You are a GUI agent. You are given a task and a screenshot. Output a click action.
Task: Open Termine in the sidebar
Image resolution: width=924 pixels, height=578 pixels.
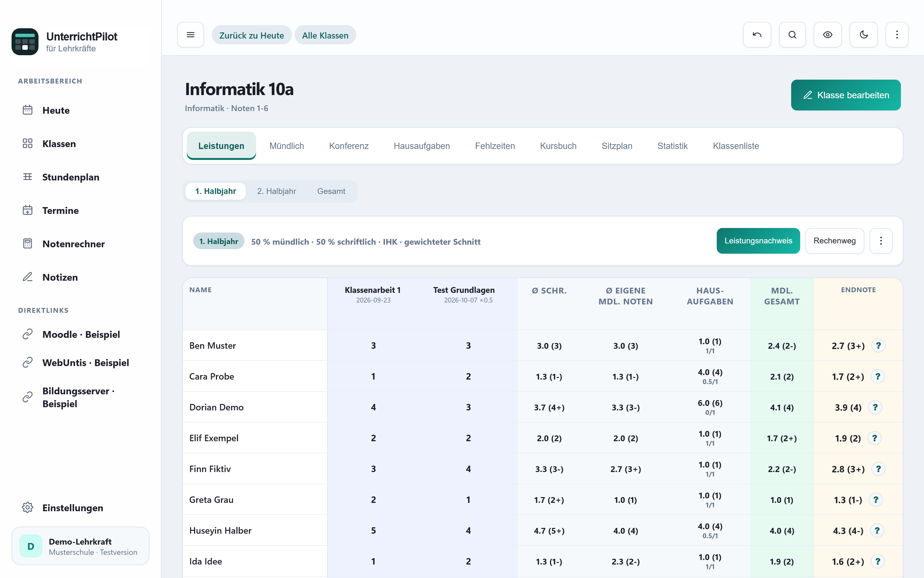tap(80, 210)
